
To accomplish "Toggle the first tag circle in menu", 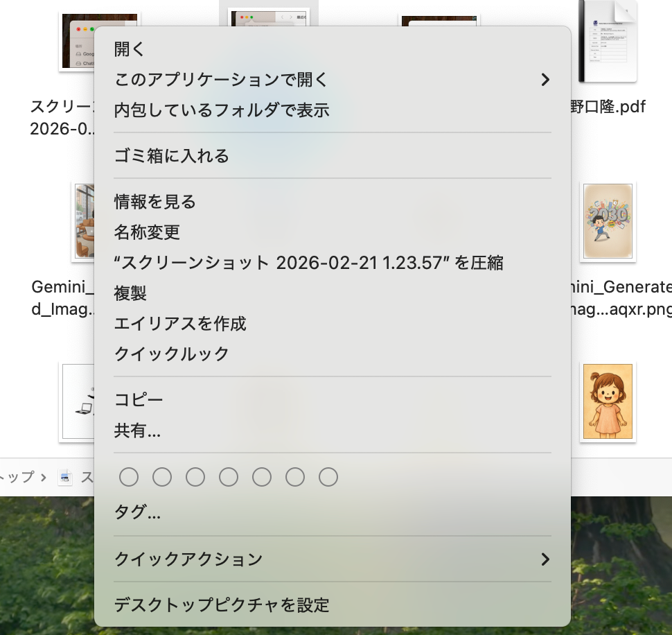I will [x=129, y=477].
